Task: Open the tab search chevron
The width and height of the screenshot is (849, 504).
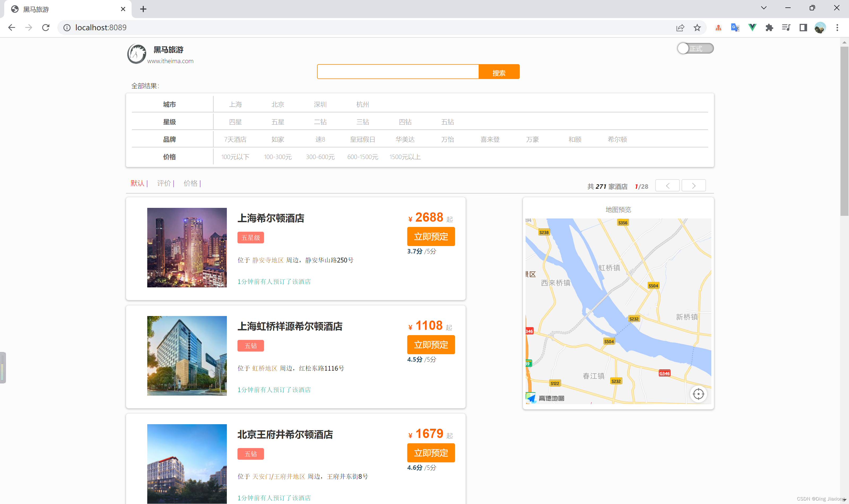Action: [x=764, y=8]
